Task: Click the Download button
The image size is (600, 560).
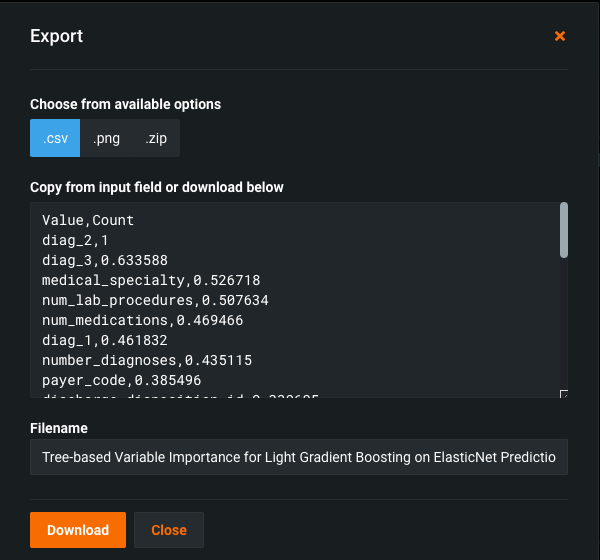Action: click(x=77, y=530)
